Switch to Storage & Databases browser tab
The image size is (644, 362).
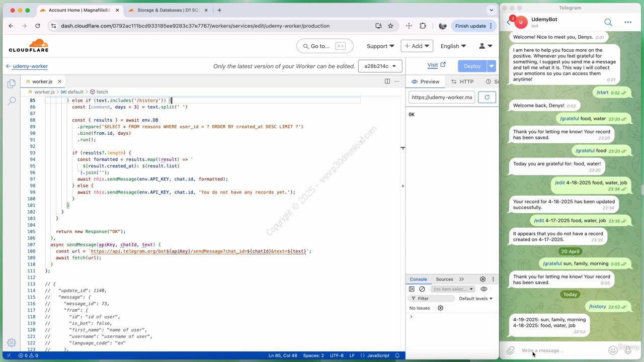click(x=169, y=10)
